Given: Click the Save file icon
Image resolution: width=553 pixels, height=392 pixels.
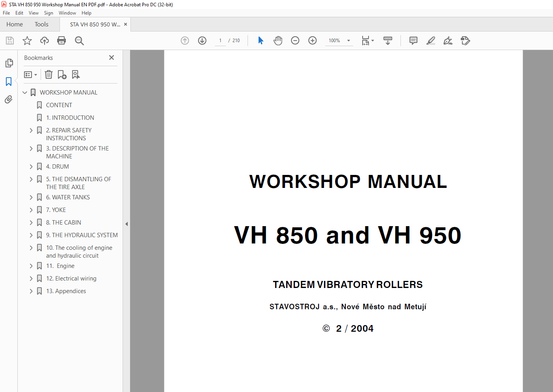Looking at the screenshot, I should [x=10, y=41].
